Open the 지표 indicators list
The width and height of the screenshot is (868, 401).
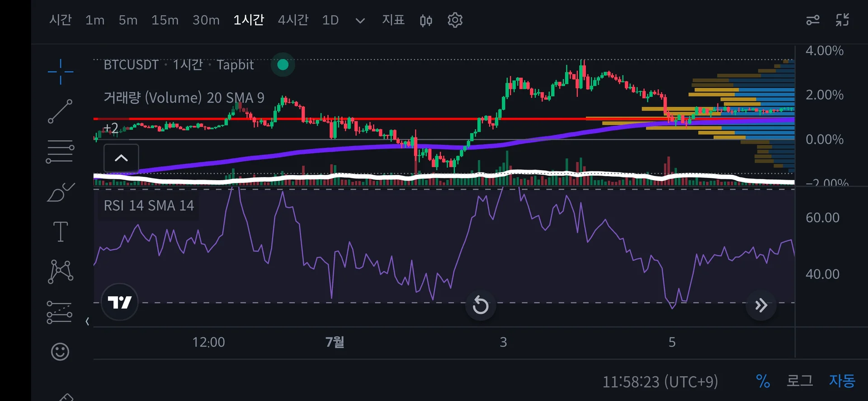tap(393, 20)
